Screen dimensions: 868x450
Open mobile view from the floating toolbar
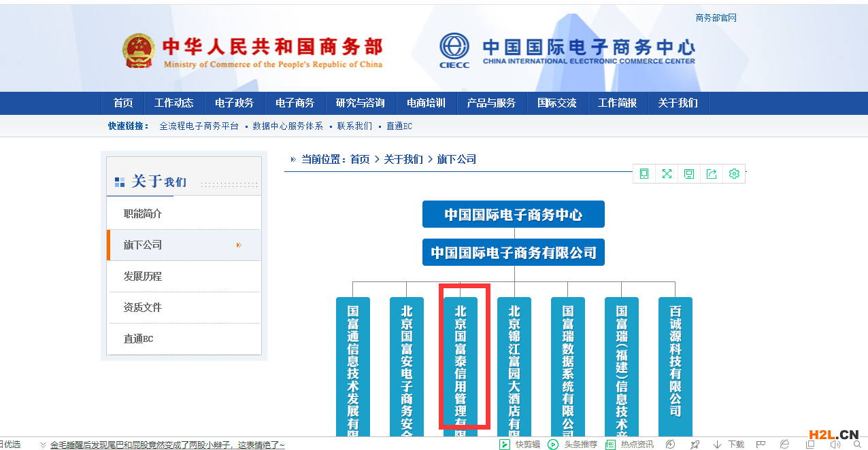pos(644,173)
